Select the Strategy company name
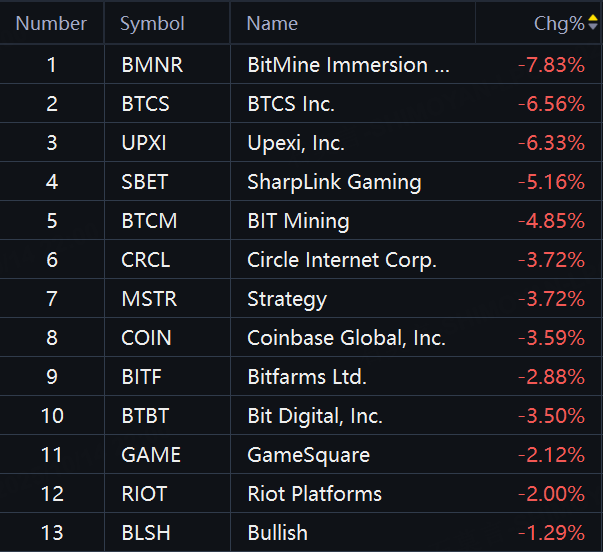This screenshot has height=552, width=603. [x=287, y=300]
